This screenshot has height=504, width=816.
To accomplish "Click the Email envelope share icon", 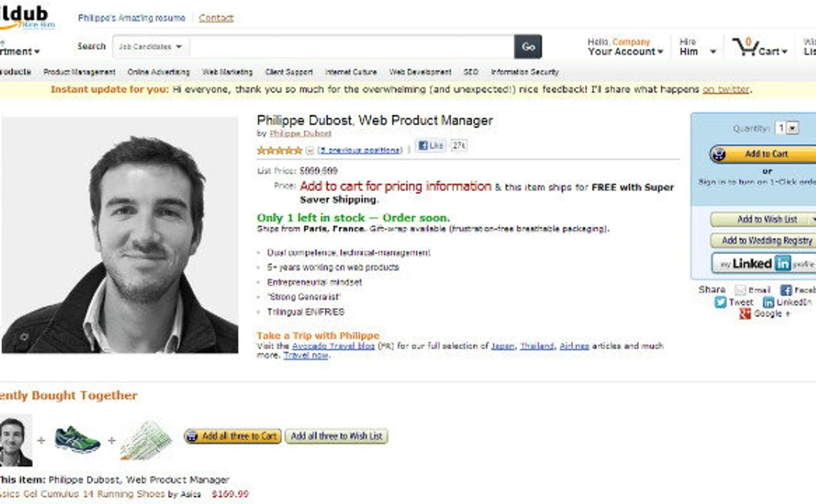I will (x=740, y=290).
